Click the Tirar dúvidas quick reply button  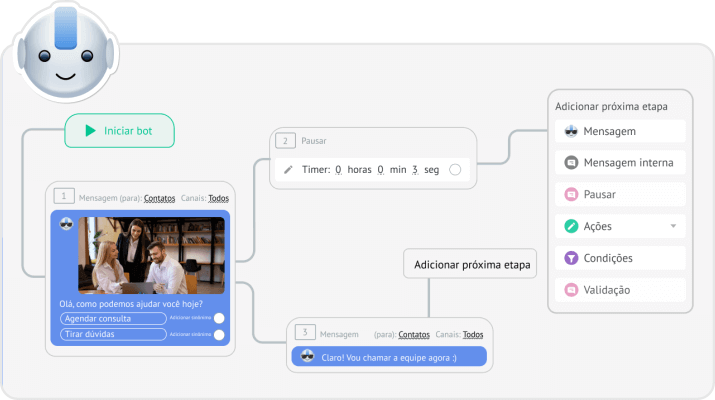point(113,334)
